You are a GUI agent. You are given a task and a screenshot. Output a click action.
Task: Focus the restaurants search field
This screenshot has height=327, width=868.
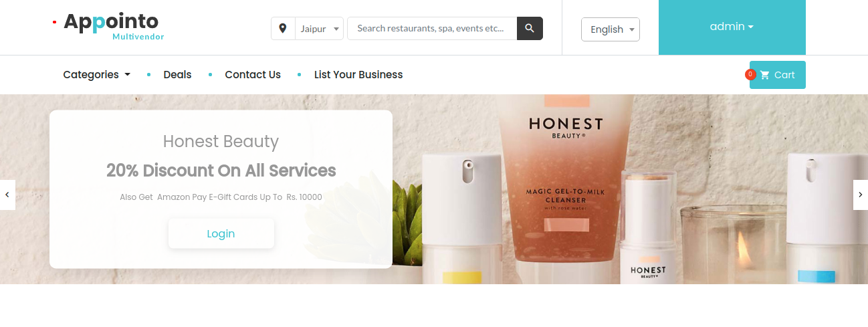(432, 28)
